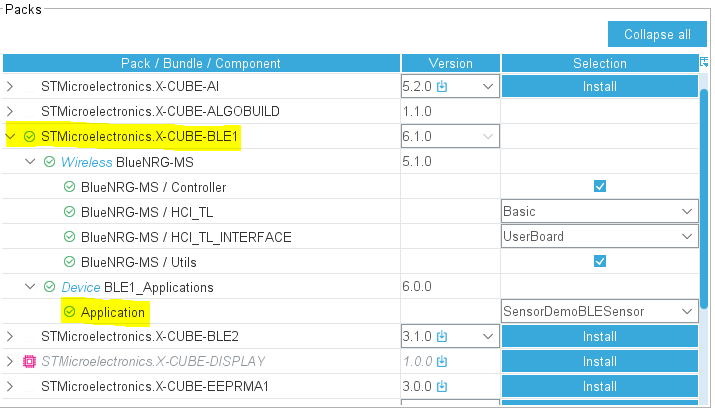
Task: Open the HCI_TL Basic dropdown
Action: pos(600,211)
